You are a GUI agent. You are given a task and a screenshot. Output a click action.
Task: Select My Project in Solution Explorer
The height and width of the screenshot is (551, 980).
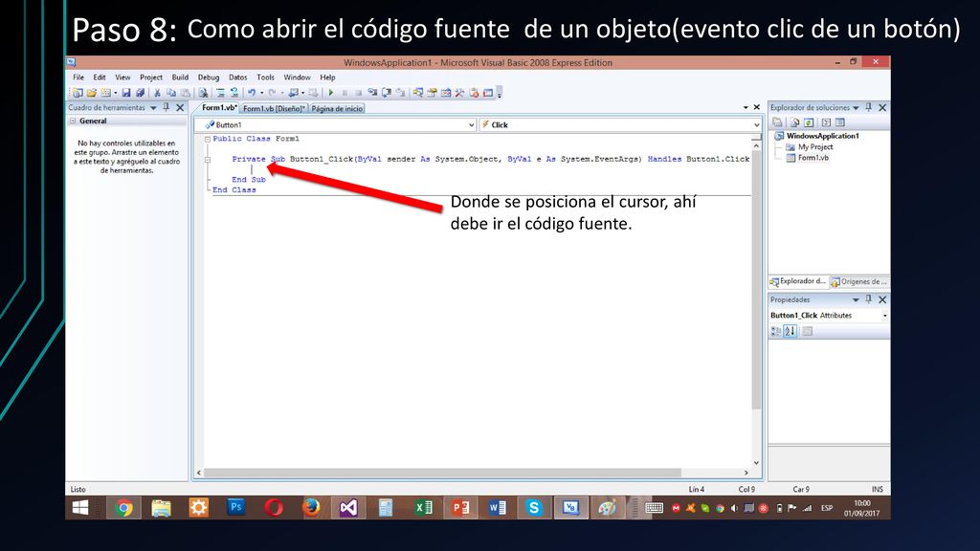815,146
